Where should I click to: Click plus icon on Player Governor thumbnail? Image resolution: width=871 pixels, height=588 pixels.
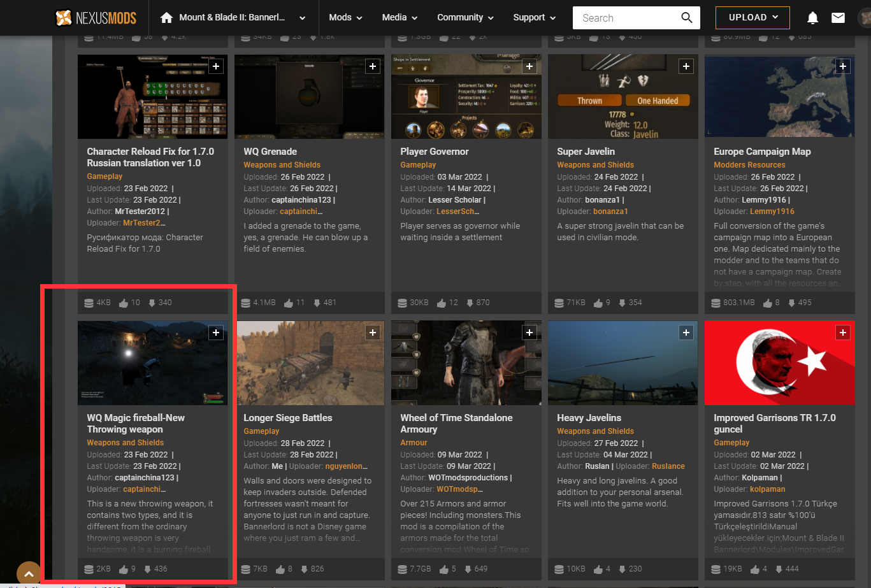(529, 66)
